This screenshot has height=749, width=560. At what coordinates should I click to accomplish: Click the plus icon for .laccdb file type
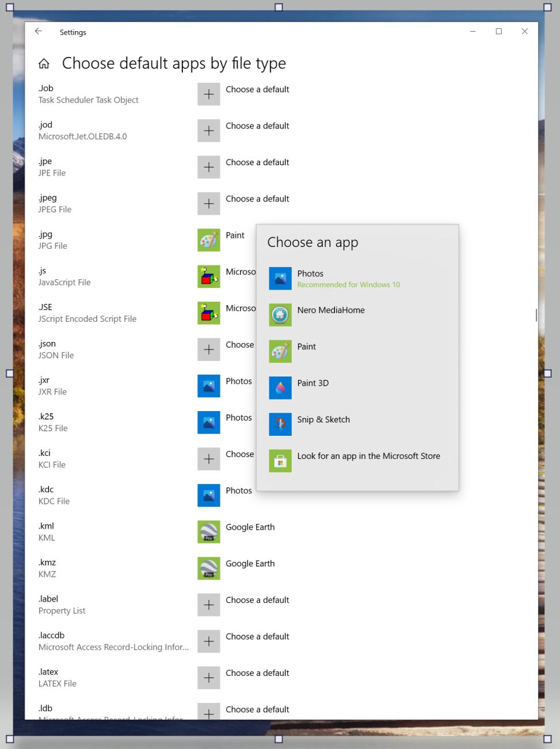pyautogui.click(x=209, y=641)
